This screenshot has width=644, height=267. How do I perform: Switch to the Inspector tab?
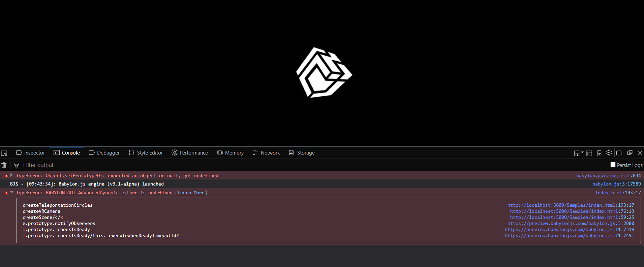coord(30,153)
